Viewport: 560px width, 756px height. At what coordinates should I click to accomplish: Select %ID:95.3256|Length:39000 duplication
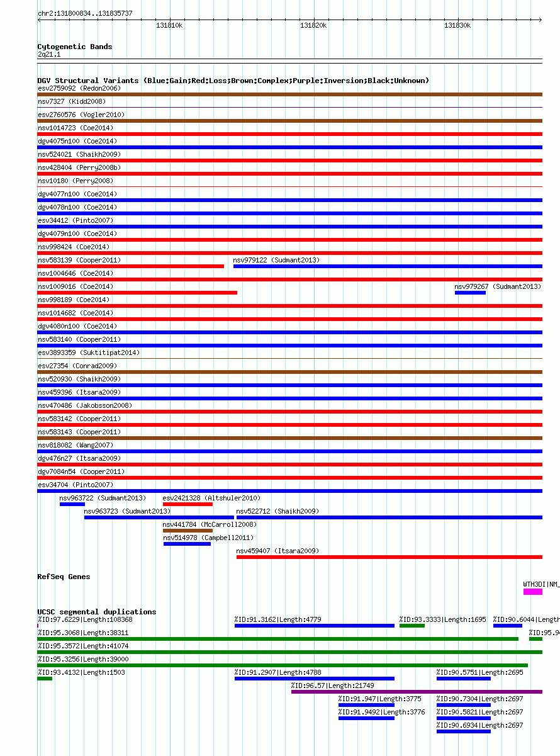(283, 665)
